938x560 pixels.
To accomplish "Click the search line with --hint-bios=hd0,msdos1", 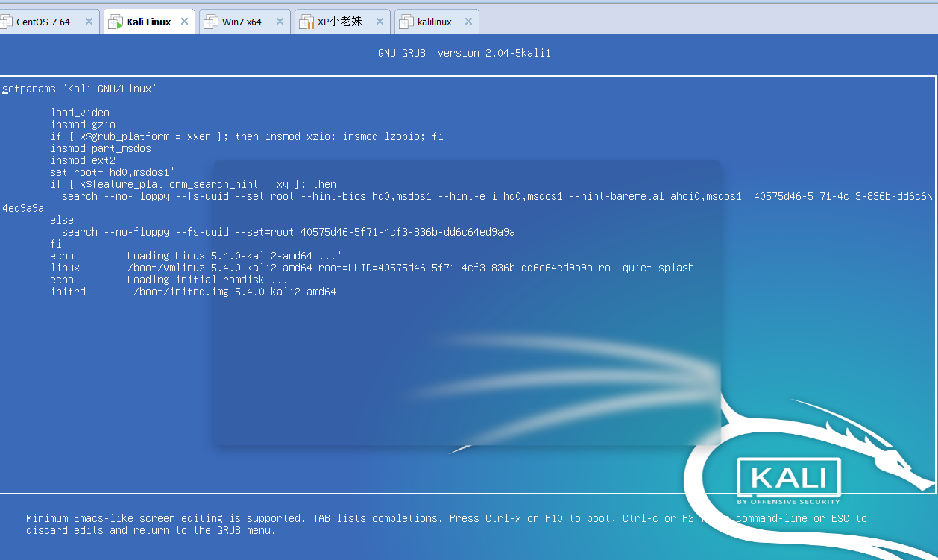I will click(497, 196).
